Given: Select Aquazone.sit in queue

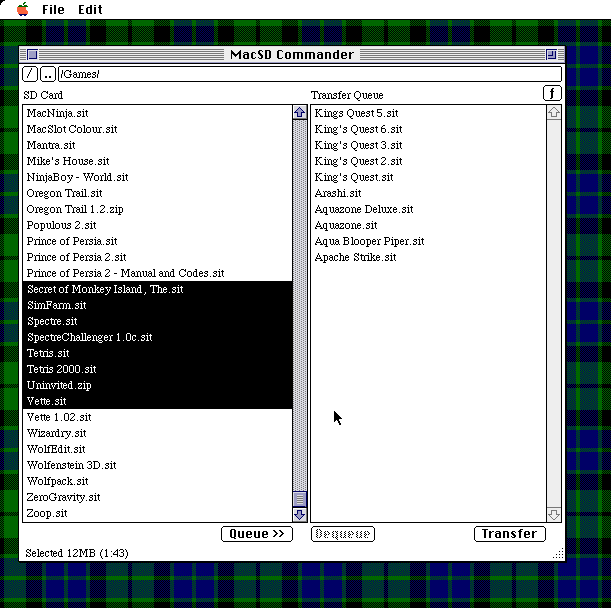Looking at the screenshot, I should click(x=429, y=225).
